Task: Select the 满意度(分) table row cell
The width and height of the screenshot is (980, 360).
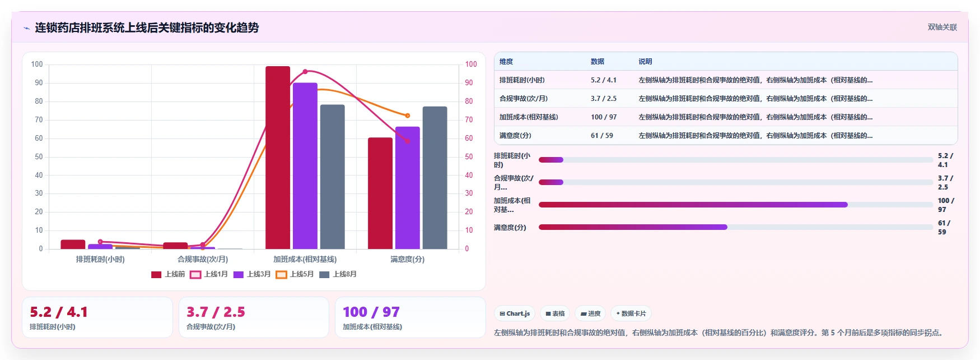Action: [515, 136]
